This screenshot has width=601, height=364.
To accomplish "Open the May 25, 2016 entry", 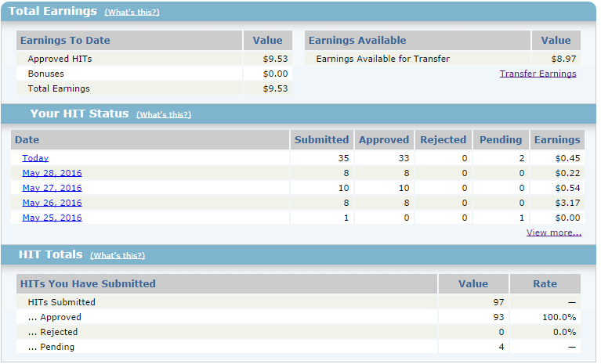I will click(52, 218).
